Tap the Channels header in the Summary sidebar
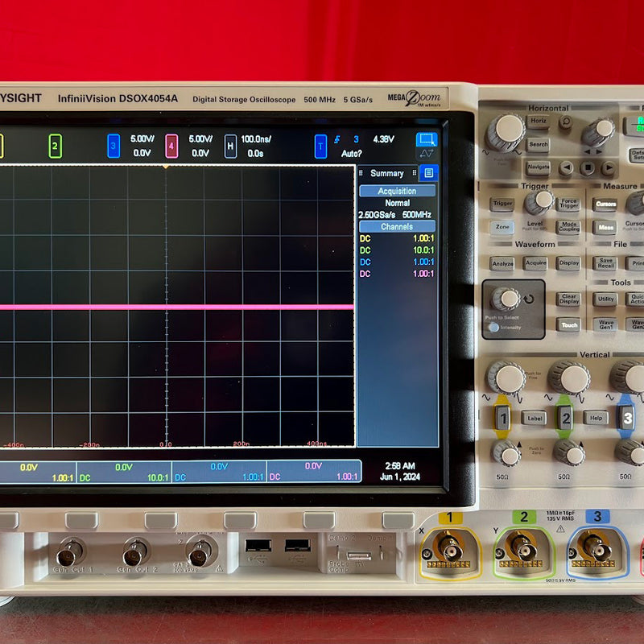Image resolution: width=644 pixels, height=644 pixels. (x=397, y=227)
